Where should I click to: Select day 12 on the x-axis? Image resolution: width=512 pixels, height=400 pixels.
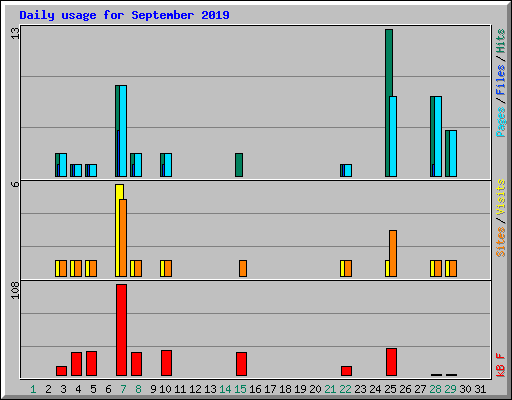click(x=195, y=389)
